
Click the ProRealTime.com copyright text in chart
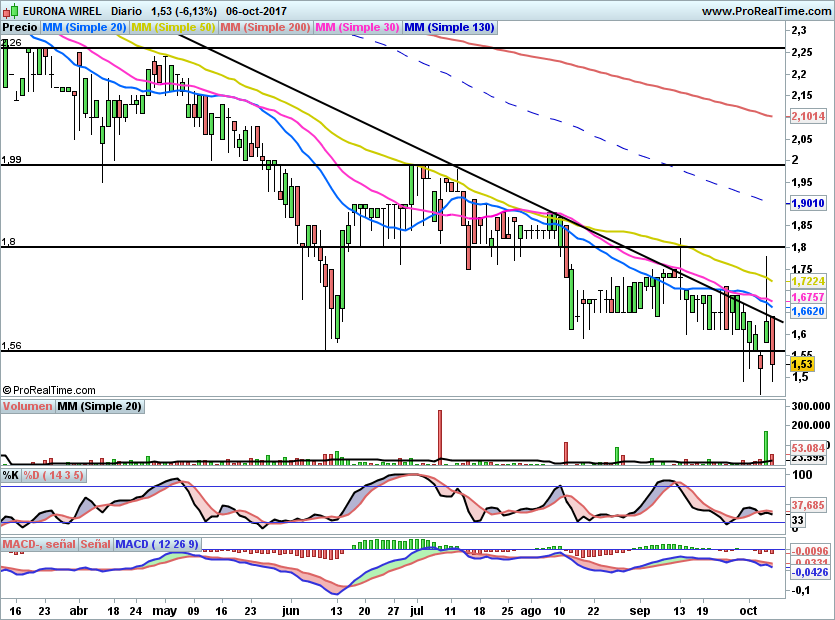tap(49, 390)
